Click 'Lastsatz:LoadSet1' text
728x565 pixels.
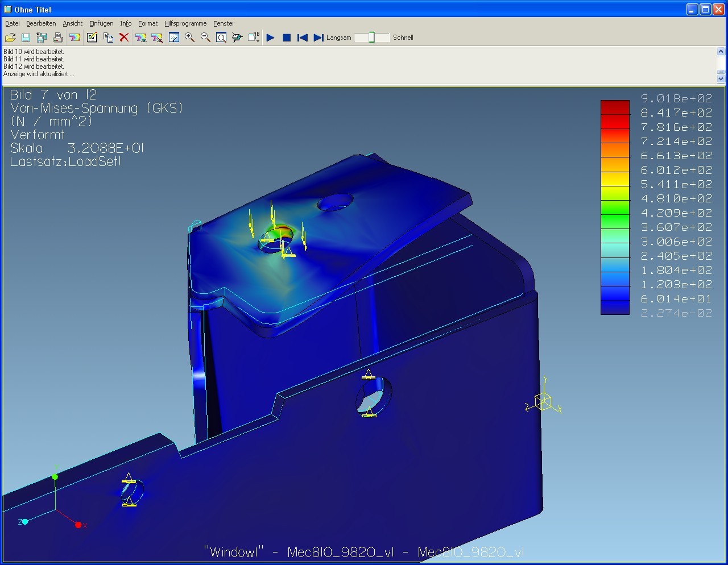(66, 161)
